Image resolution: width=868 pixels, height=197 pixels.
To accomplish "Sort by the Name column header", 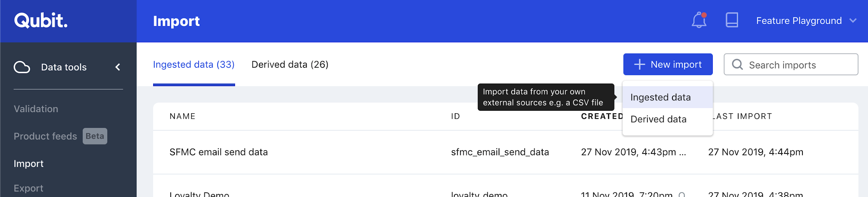I will (183, 116).
